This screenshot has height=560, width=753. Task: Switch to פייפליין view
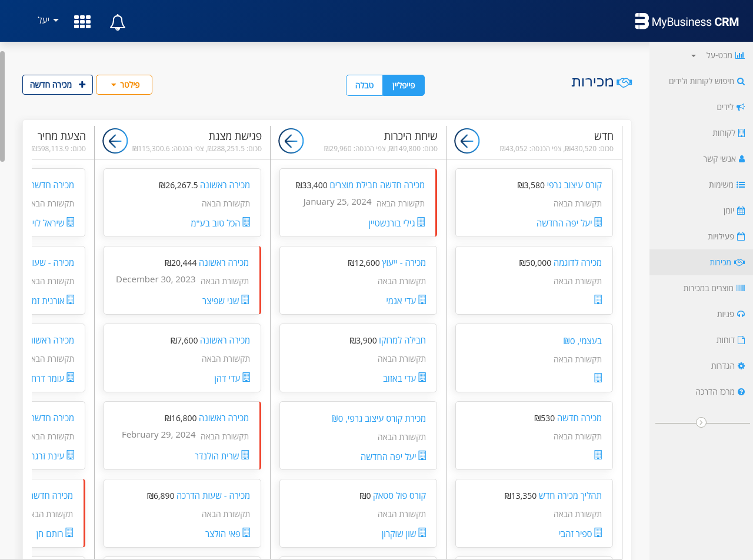404,85
